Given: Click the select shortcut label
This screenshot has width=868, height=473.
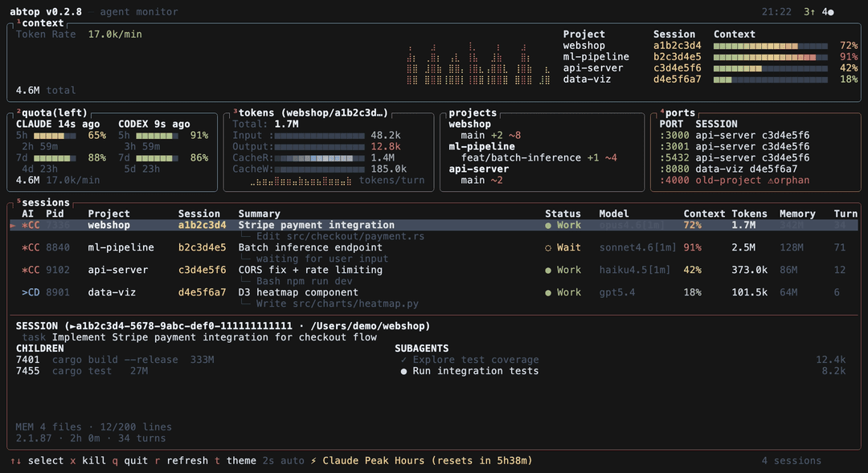Looking at the screenshot, I should 46,461.
